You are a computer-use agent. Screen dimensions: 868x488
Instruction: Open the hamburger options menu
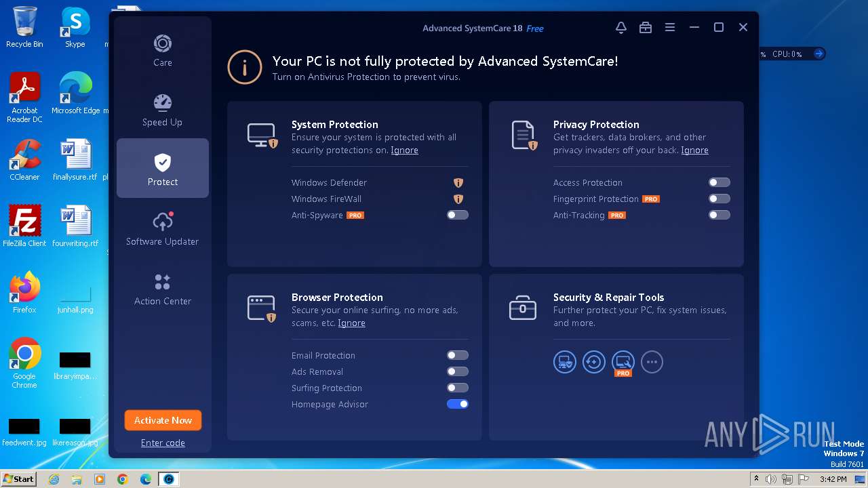[x=669, y=27]
